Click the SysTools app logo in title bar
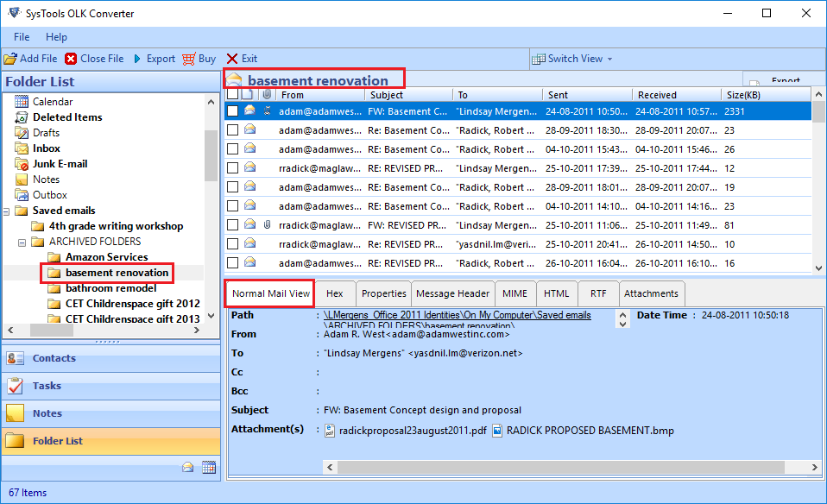This screenshot has height=504, width=827. [x=15, y=13]
